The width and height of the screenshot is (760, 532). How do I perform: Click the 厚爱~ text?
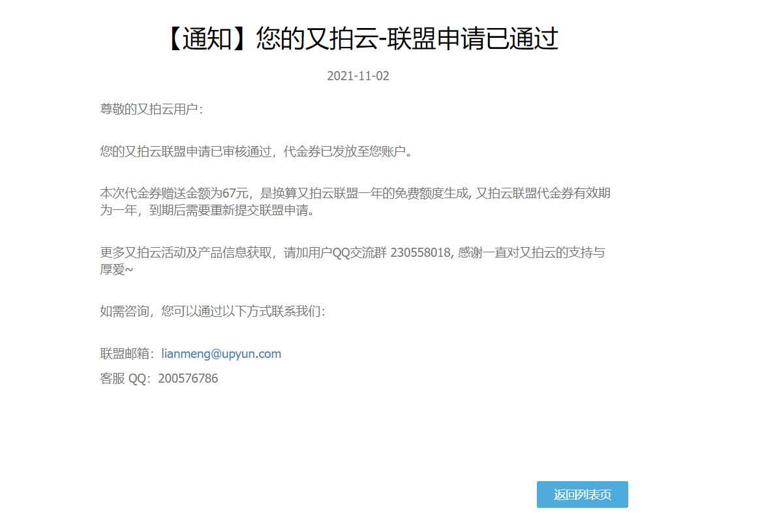[116, 270]
